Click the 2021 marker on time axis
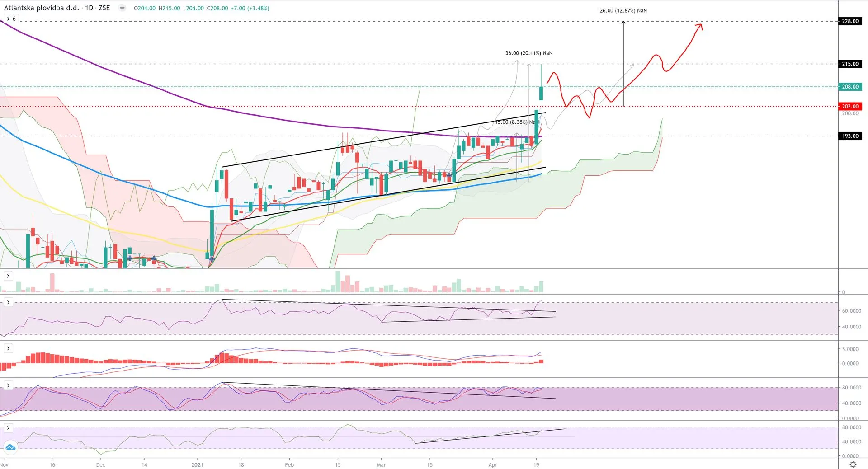This screenshot has width=868, height=469. (x=197, y=464)
